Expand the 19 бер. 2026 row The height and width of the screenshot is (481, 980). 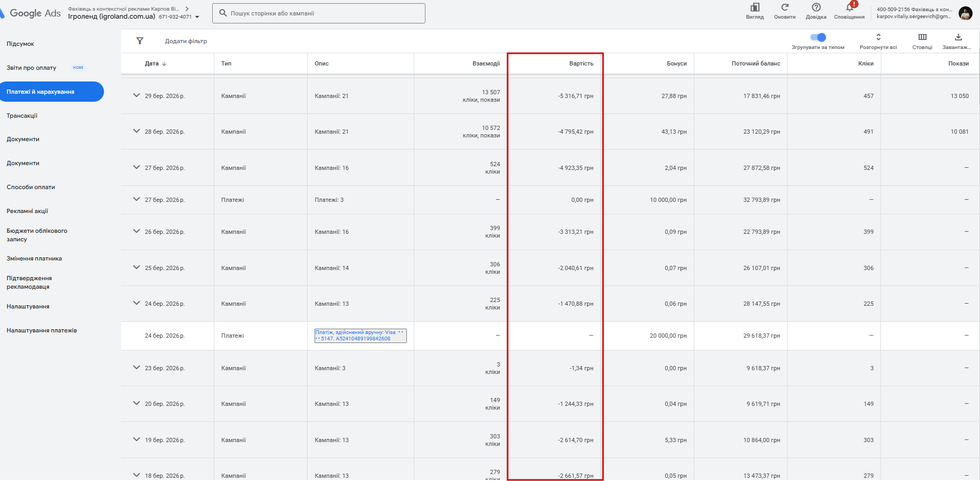(x=136, y=439)
